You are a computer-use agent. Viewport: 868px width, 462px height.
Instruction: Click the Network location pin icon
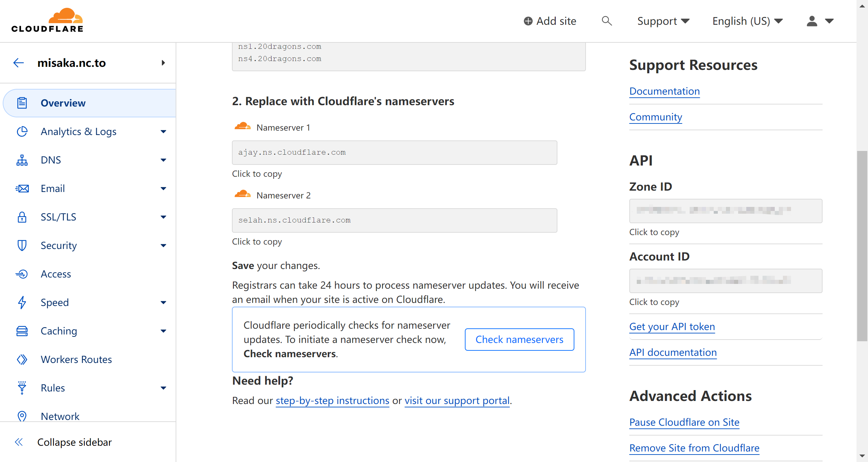[22, 416]
